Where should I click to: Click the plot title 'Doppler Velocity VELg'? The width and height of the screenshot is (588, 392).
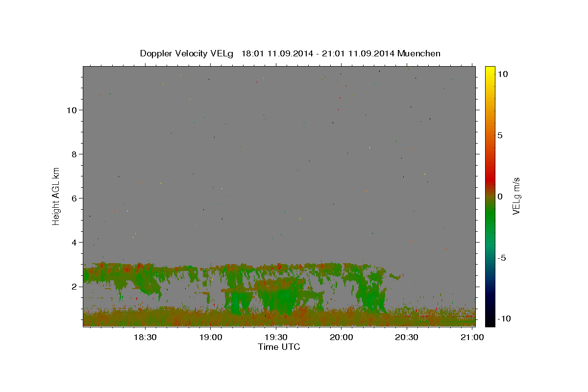tap(188, 53)
